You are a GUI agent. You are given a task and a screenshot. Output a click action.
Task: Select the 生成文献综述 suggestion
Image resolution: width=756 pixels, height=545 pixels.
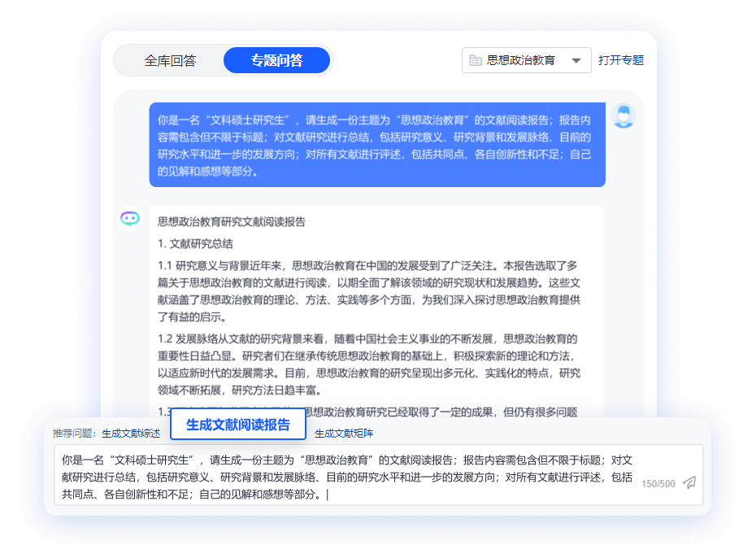131,432
